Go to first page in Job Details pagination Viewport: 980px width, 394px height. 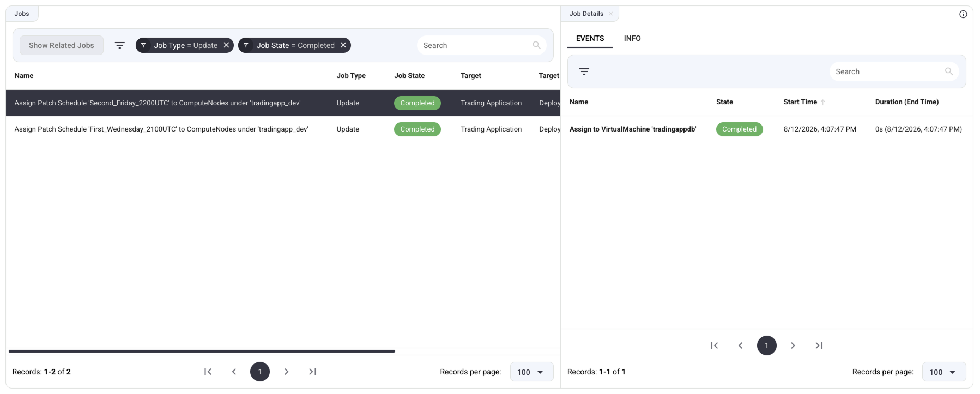point(715,345)
